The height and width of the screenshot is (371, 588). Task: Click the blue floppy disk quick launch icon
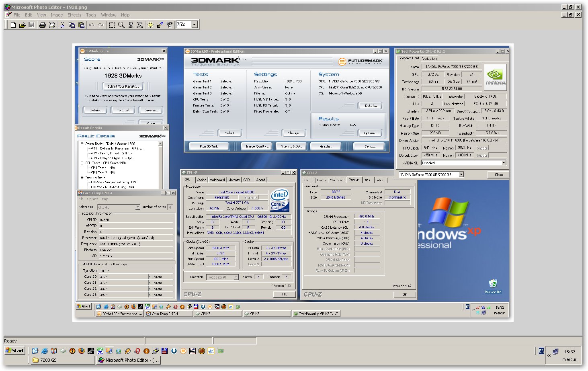point(164,351)
